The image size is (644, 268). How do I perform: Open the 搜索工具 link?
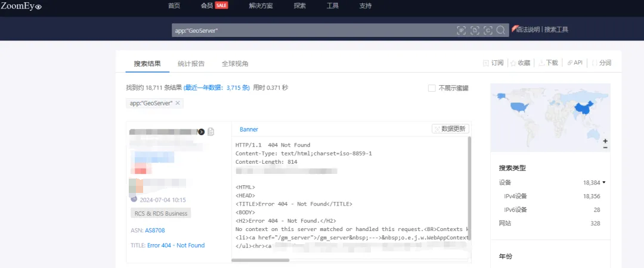tap(556, 30)
